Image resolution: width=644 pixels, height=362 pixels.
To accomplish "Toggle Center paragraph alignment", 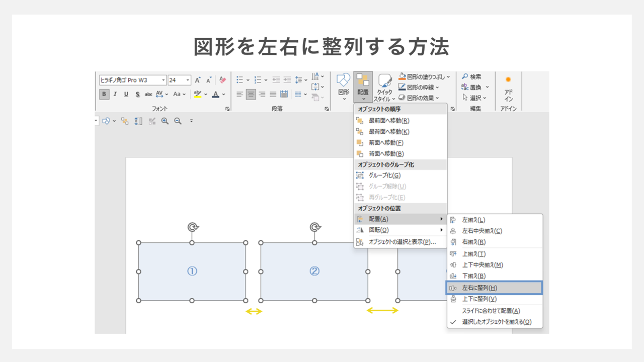I will 251,94.
